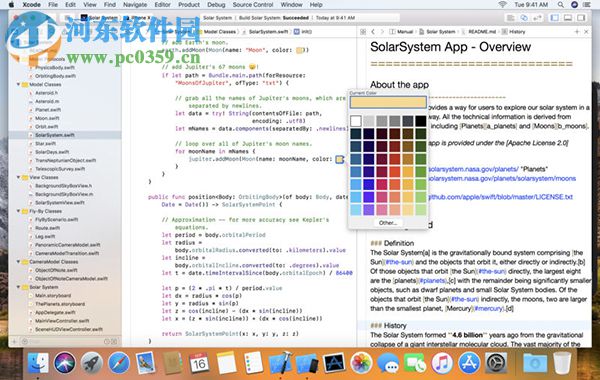Open related items grid in assistant jump bar

click(x=363, y=32)
